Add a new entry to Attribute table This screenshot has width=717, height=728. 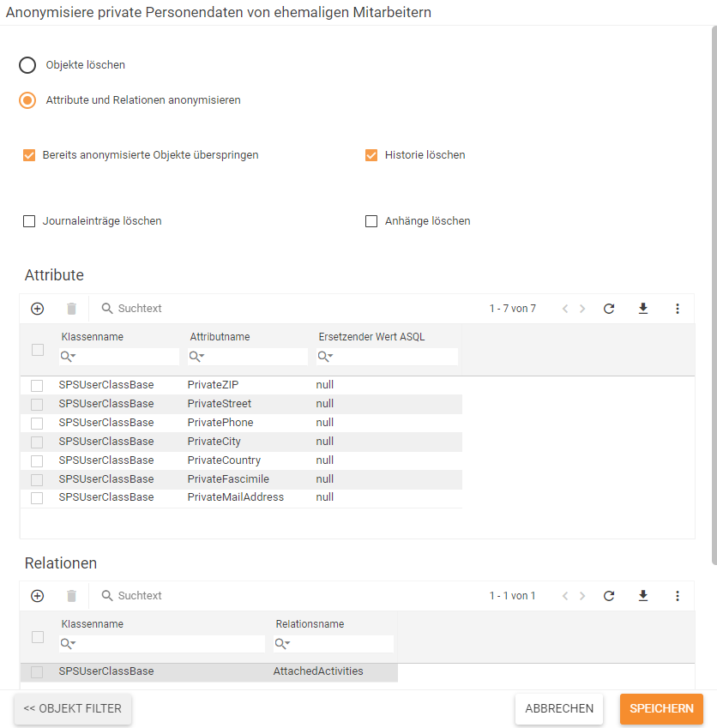[37, 309]
